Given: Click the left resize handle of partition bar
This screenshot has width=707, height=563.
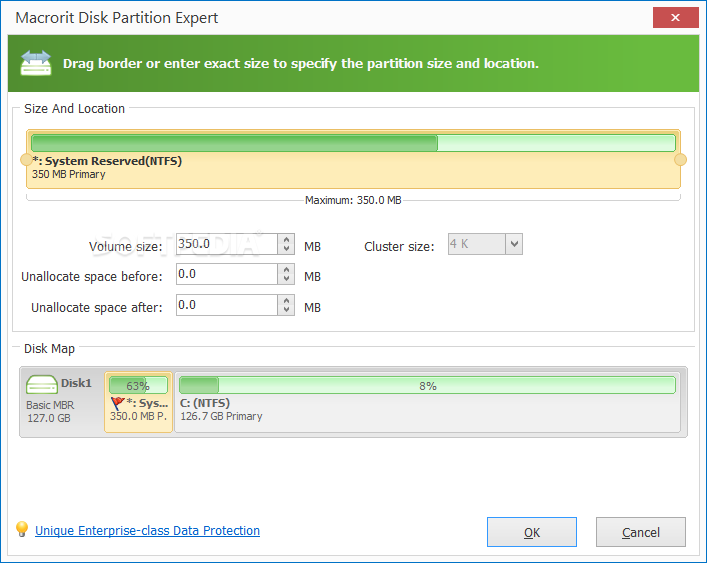Looking at the screenshot, I should click(27, 160).
